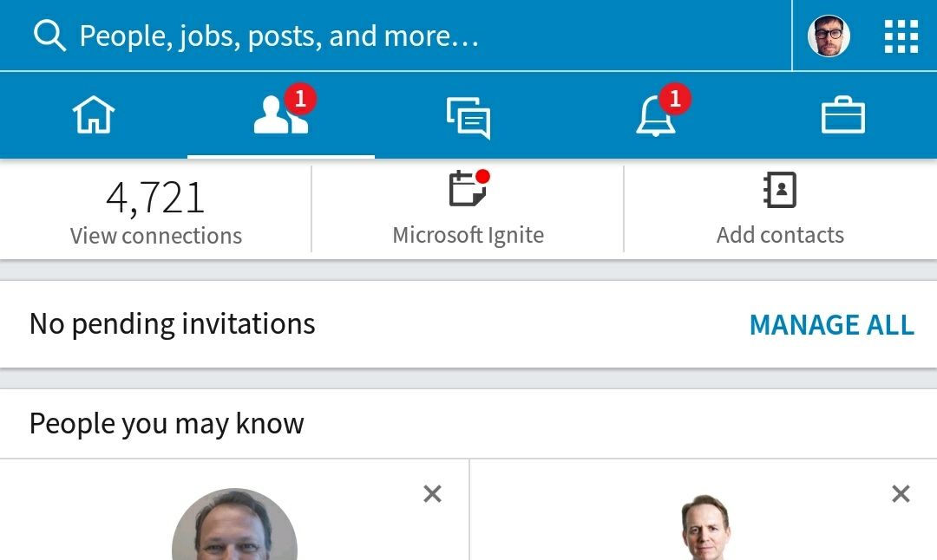
Task: Tap the red badge on My Network
Action: pos(300,99)
